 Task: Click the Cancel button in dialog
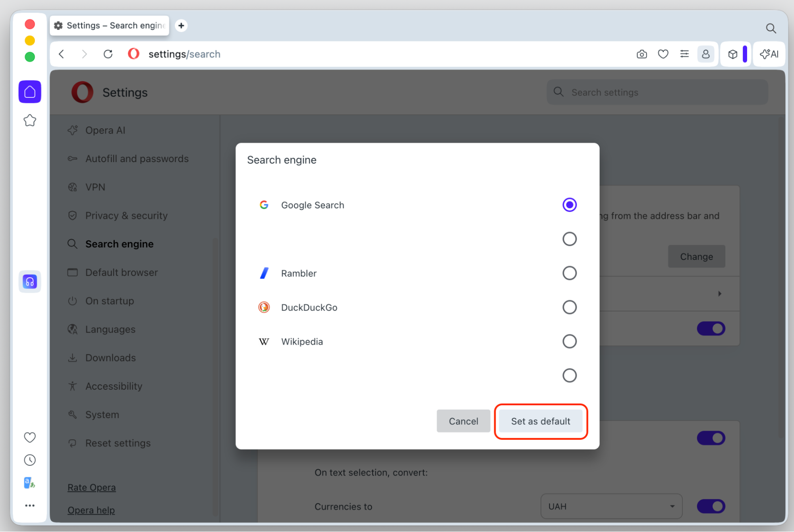point(463,421)
